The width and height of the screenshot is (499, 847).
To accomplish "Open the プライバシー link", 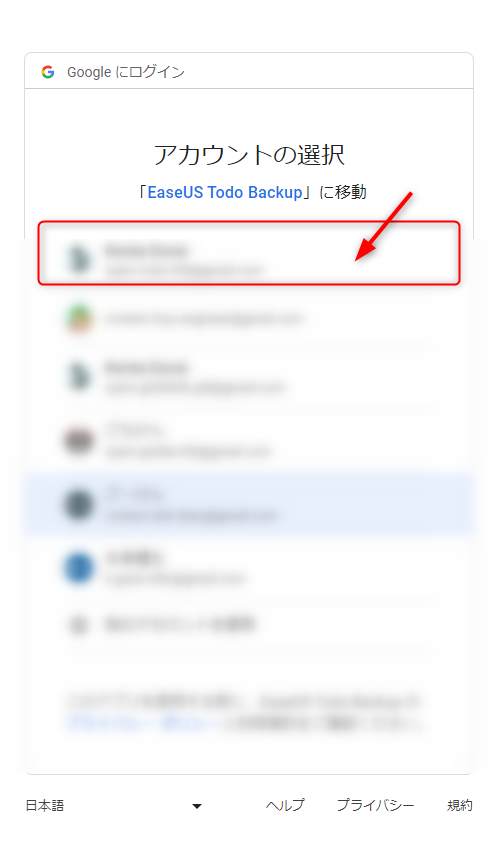I will pos(375,805).
